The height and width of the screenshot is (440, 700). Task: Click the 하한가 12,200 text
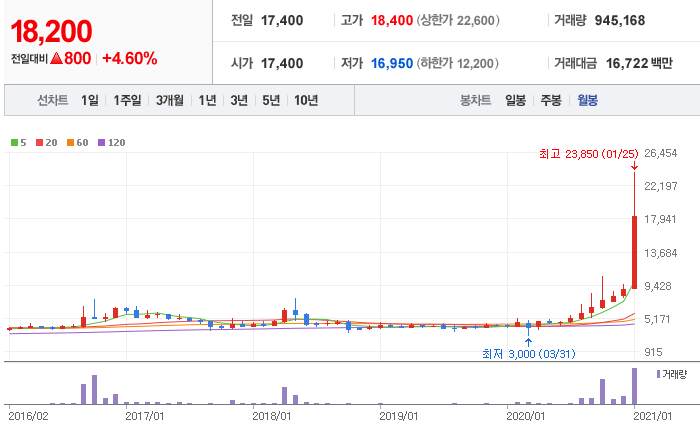pos(458,63)
